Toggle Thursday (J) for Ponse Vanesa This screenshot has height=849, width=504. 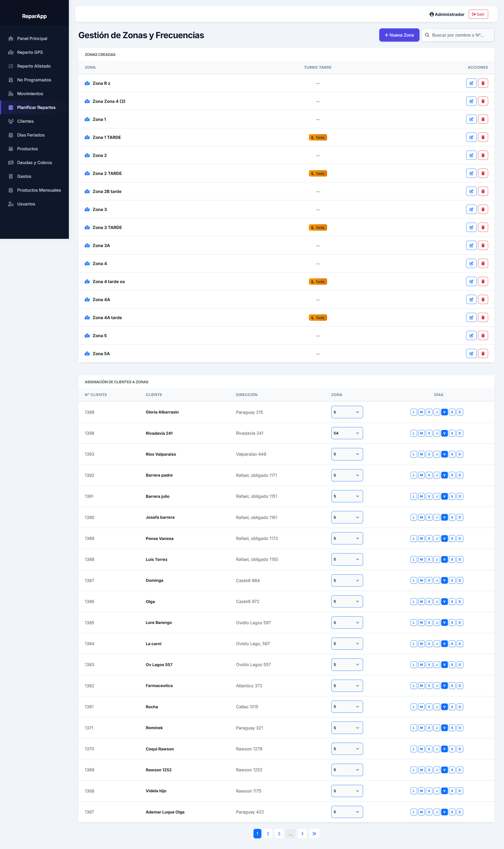(437, 538)
